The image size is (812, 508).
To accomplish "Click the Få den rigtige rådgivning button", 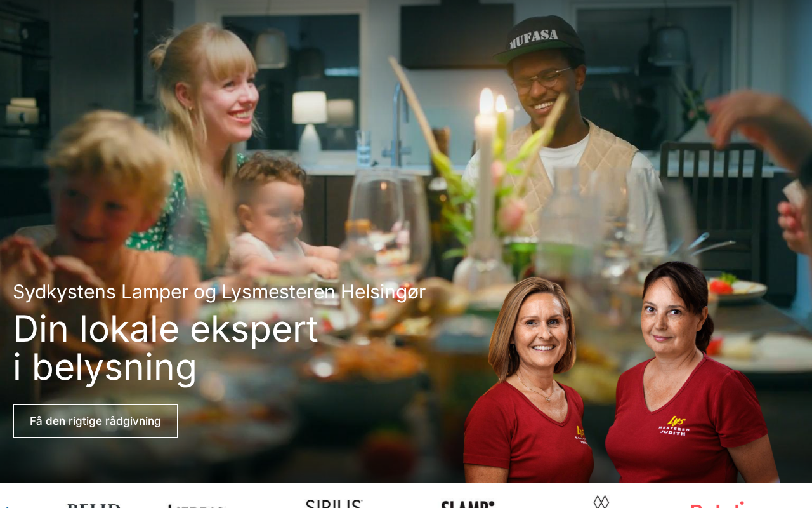I will point(95,421).
